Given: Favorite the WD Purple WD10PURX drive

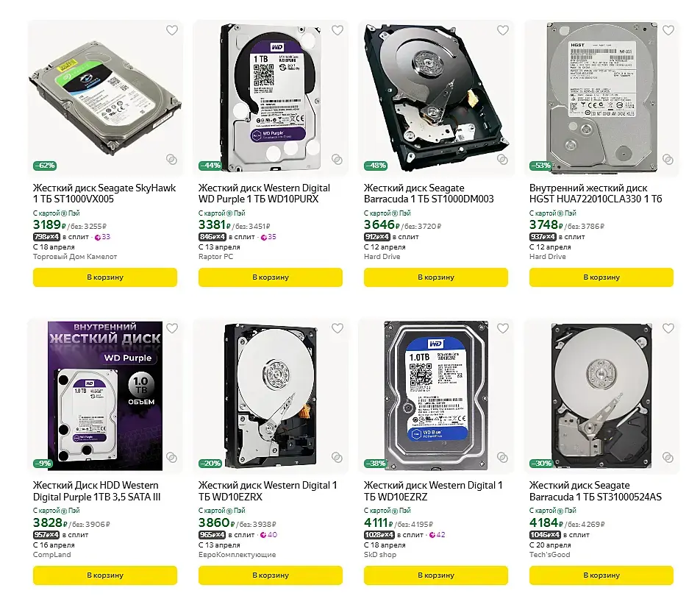Looking at the screenshot, I should pyautogui.click(x=337, y=31).
